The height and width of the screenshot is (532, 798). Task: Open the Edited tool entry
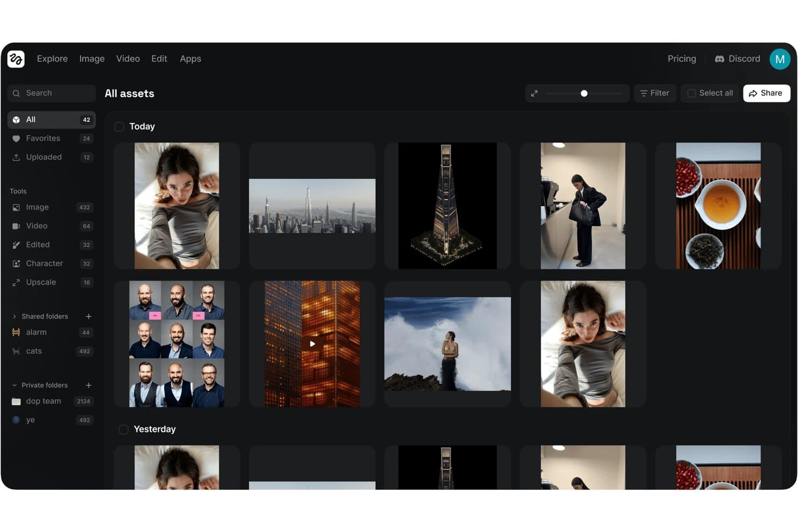point(52,245)
